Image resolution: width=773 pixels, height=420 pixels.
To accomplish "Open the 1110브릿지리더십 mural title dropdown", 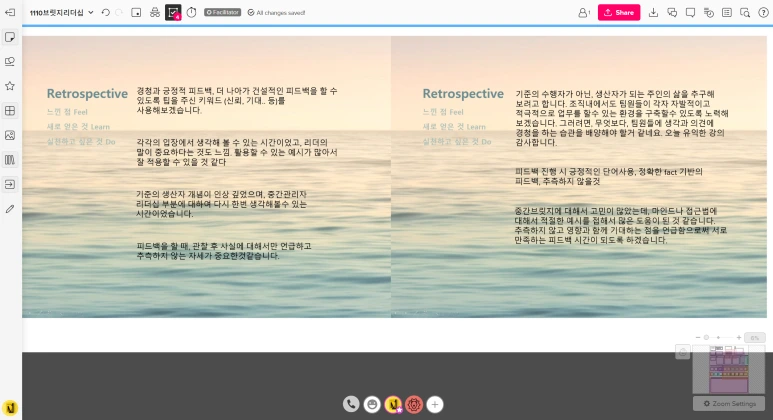I will tap(62, 13).
